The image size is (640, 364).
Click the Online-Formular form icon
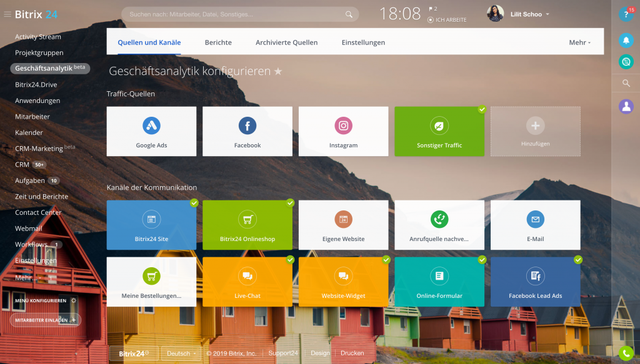[x=439, y=276]
